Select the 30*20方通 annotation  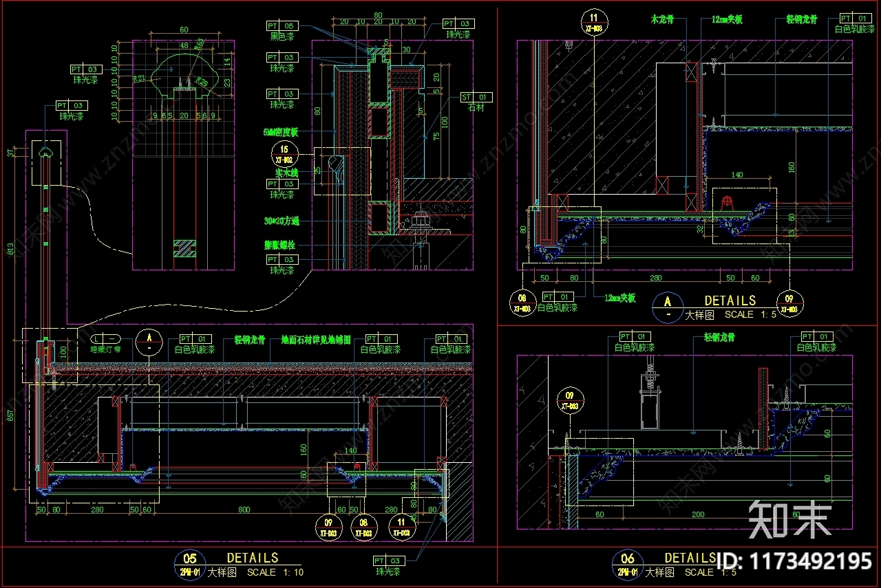281,221
